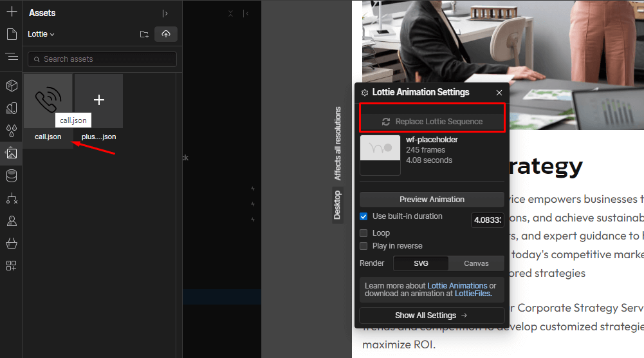The height and width of the screenshot is (358, 644).
Task: Click the Preview Animation button
Action: 432,200
